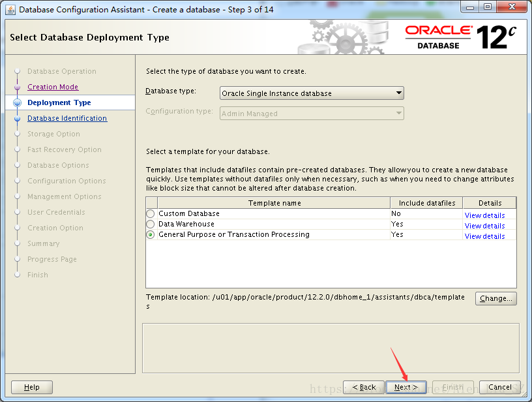Click the Change... template location button
Viewport: 532px width, 402px height.
495,298
